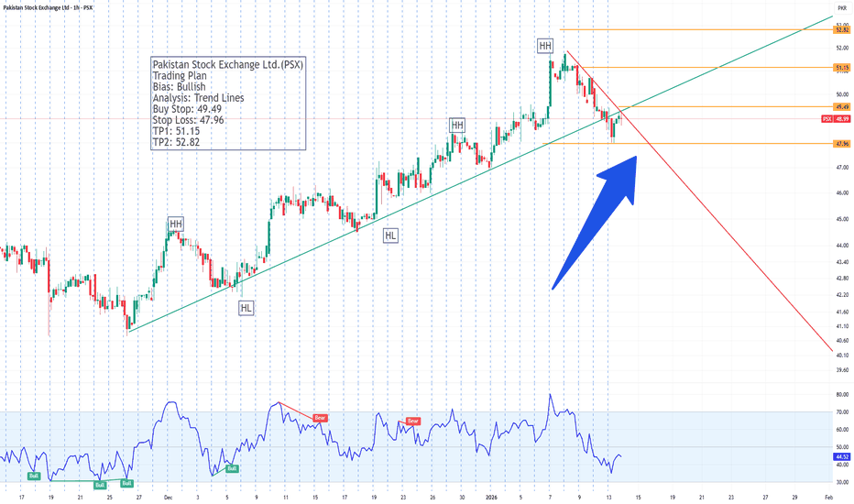Screen dimensions: 854x504
Task: Select the Trading Plan text box
Action: (x=226, y=102)
